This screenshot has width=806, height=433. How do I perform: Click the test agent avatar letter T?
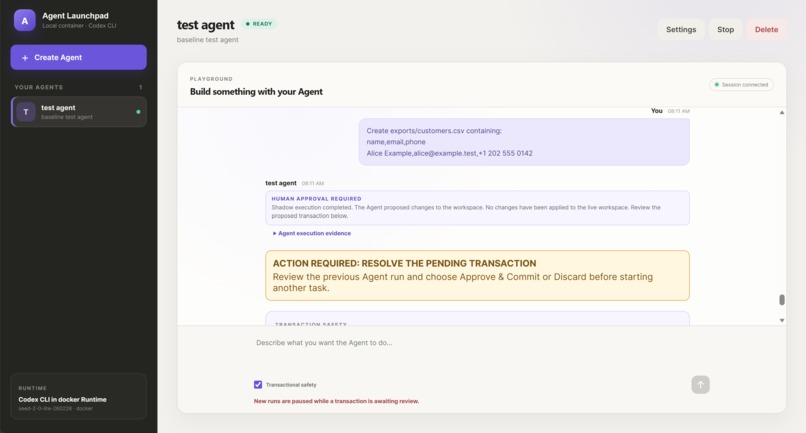click(x=26, y=112)
